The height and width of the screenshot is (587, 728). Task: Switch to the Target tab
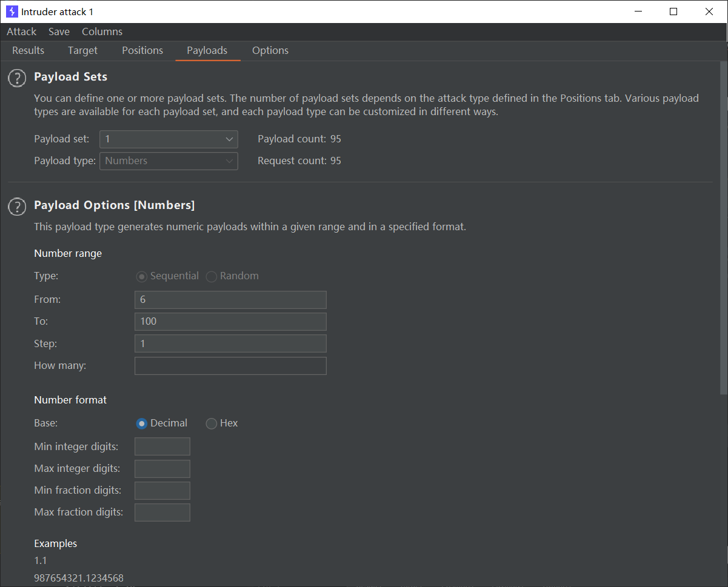coord(82,51)
